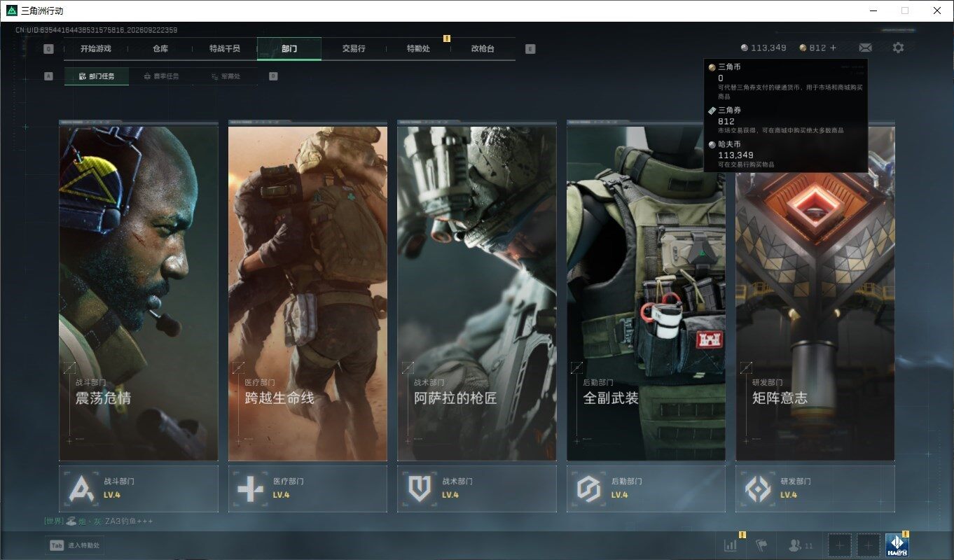
Task: Open the friends list icon showing 11
Action: pyautogui.click(x=801, y=545)
